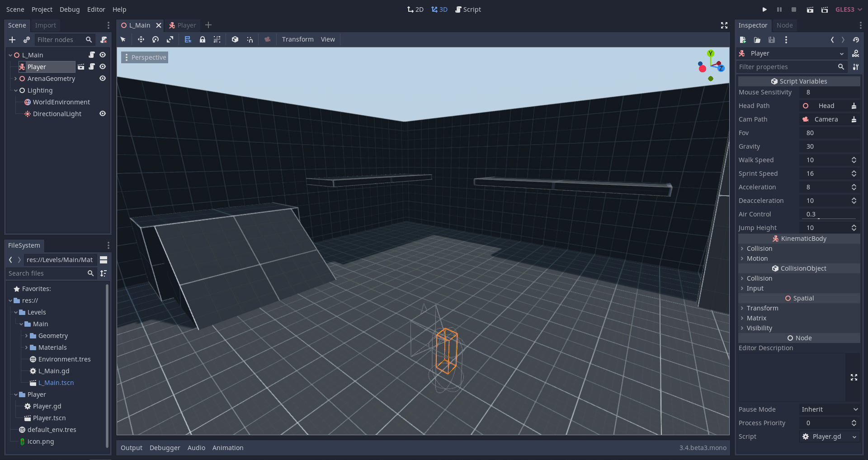Open the Inspector history list icon
868x460 pixels.
coord(856,40)
